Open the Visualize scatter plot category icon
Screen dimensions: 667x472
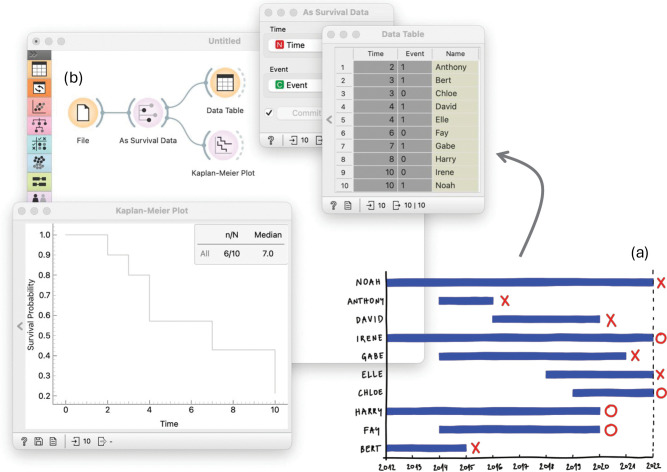click(39, 107)
